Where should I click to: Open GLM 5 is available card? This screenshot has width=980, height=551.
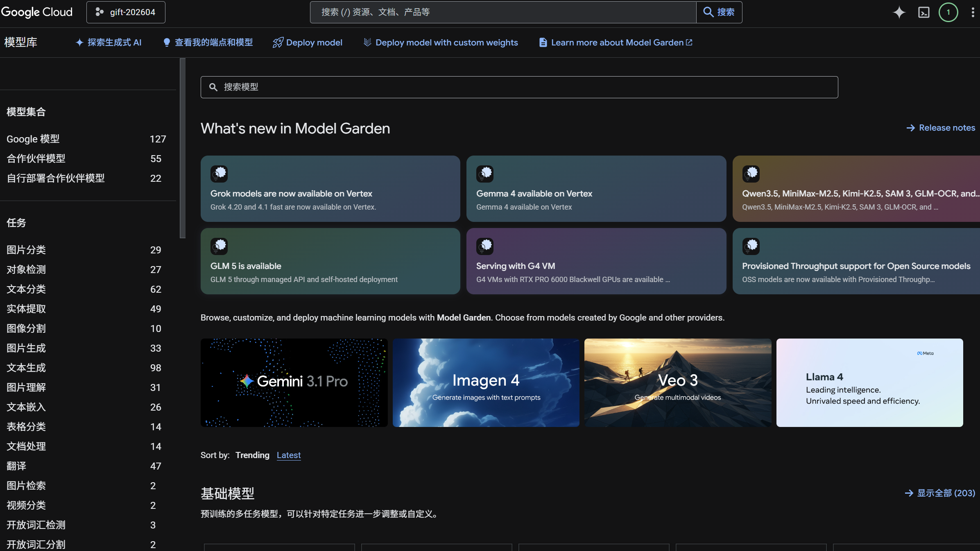click(x=330, y=261)
